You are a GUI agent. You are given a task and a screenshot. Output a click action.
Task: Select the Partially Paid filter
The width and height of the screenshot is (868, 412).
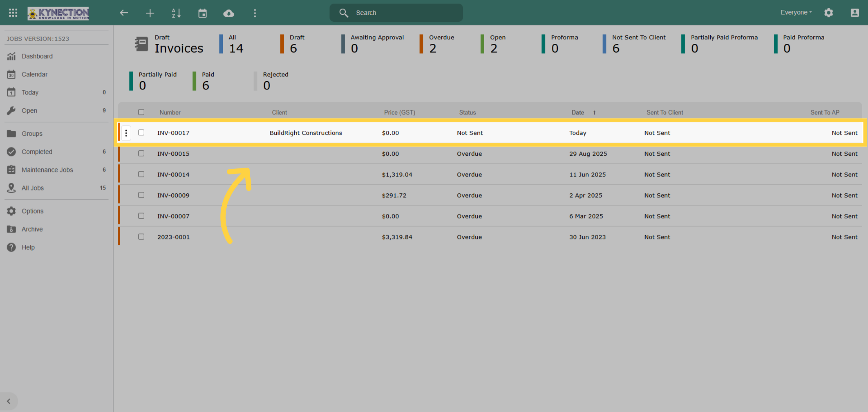tap(153, 81)
